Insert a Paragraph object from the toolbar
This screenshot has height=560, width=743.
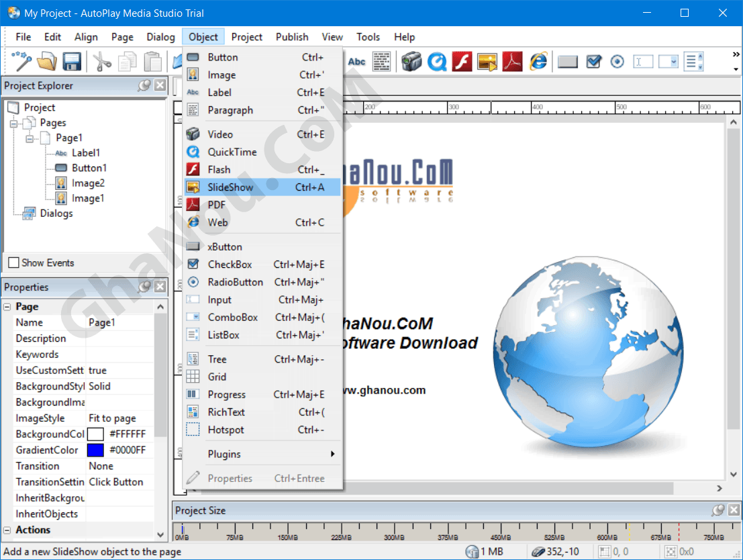(381, 62)
